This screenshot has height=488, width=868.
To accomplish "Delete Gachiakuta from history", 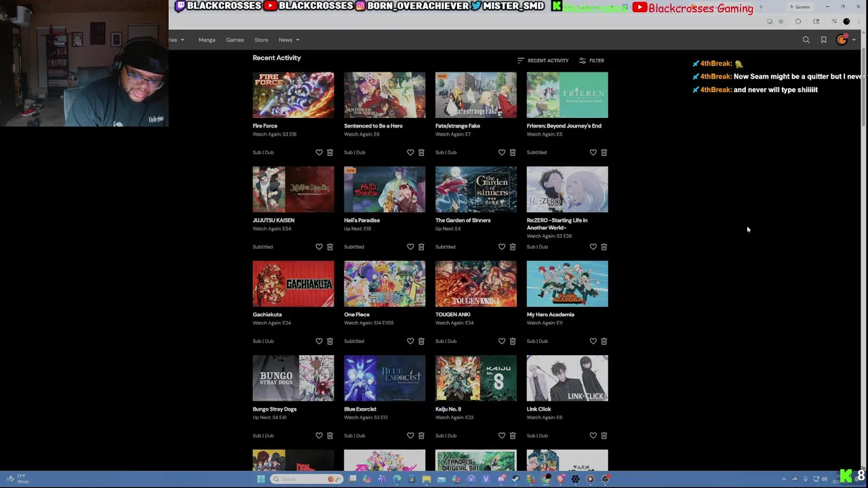I will [330, 341].
